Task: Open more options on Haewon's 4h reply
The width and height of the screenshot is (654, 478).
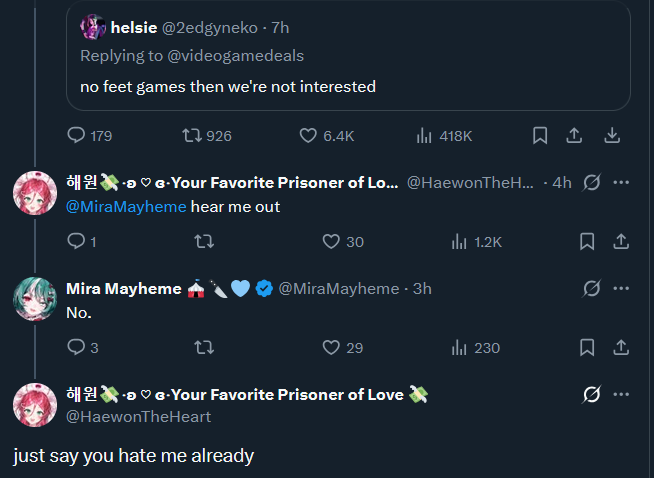Action: point(621,182)
